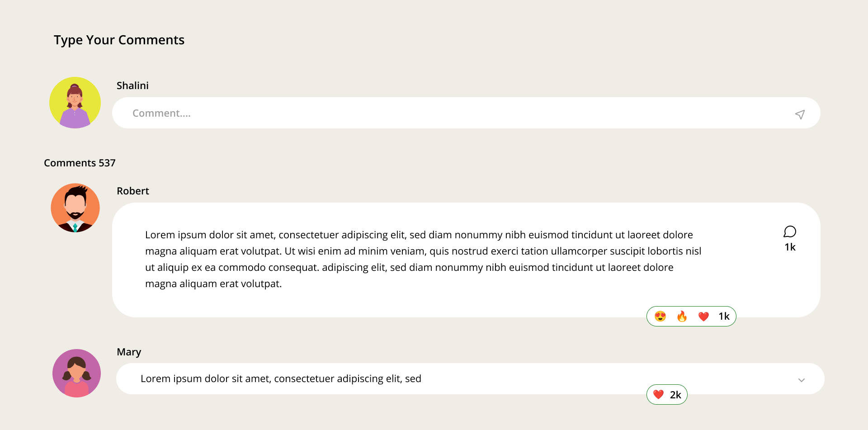Image resolution: width=868 pixels, height=430 pixels.
Task: Select red heart reaction on Robert's comment
Action: point(703,317)
